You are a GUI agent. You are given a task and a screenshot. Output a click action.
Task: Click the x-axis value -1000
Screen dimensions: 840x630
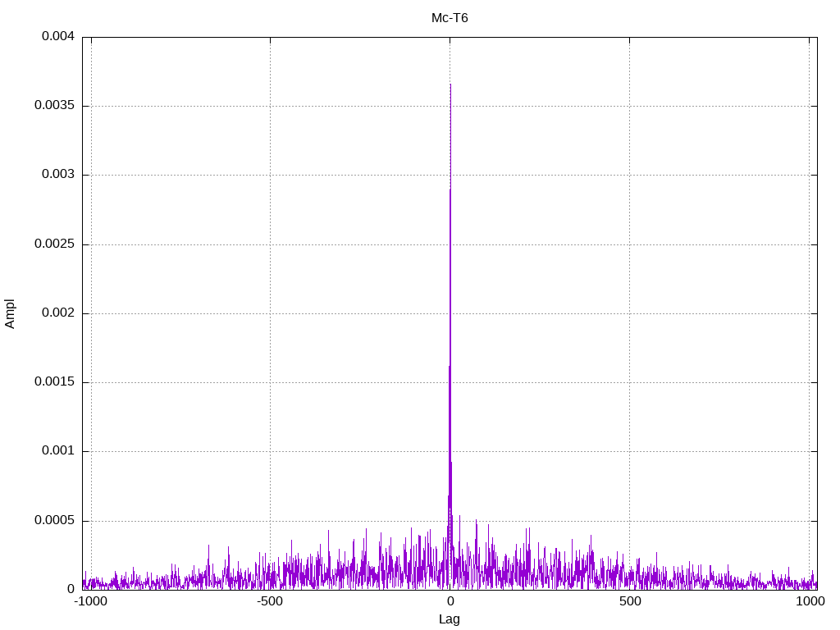(90, 601)
